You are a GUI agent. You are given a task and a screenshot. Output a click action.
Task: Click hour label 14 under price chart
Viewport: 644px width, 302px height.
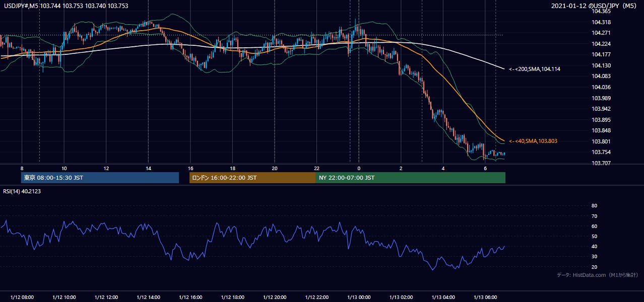point(148,168)
